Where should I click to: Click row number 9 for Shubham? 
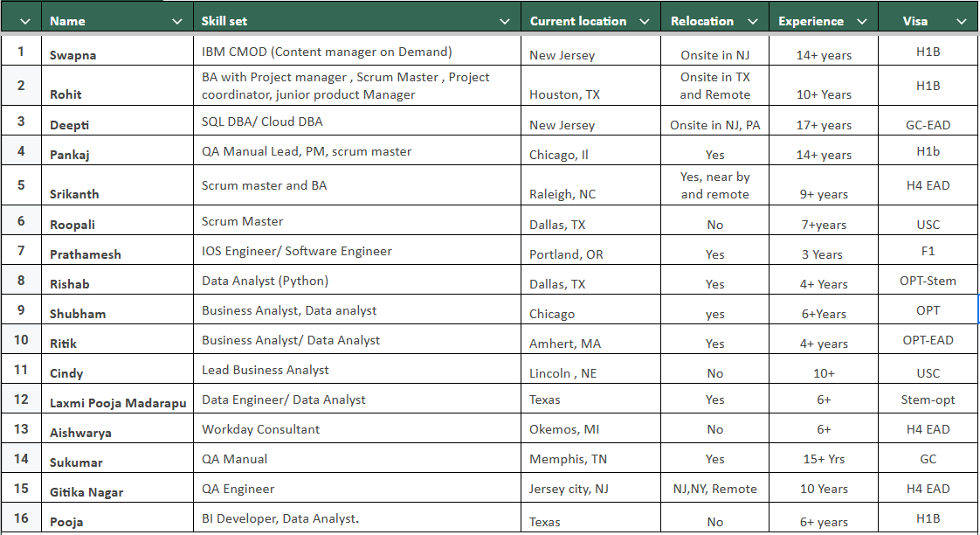coord(21,309)
